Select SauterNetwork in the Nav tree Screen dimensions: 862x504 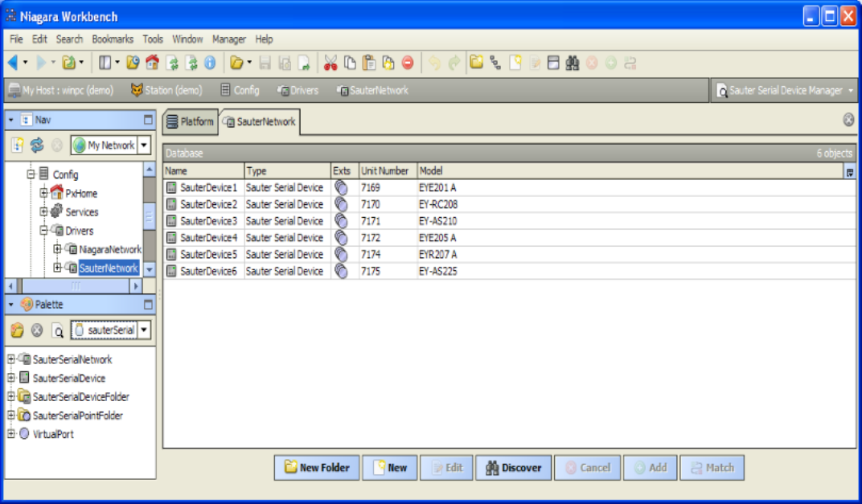(x=109, y=268)
